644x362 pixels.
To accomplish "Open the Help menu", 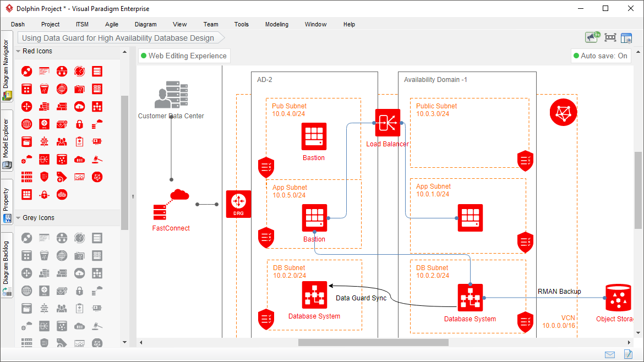I will tap(349, 24).
